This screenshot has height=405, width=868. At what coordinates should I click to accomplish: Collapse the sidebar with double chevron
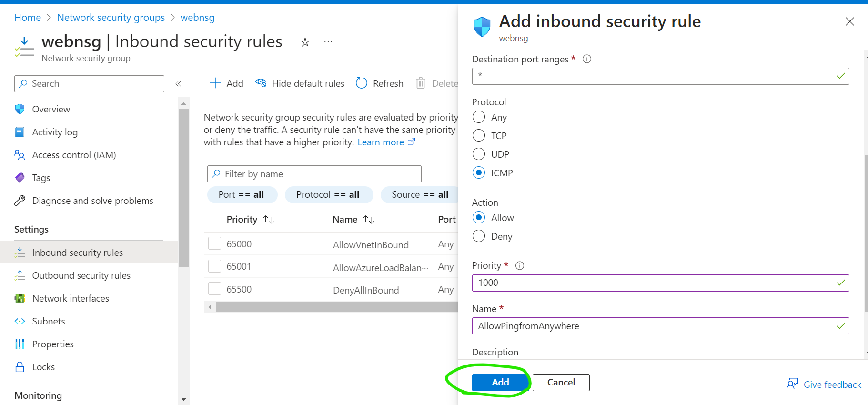click(x=178, y=84)
